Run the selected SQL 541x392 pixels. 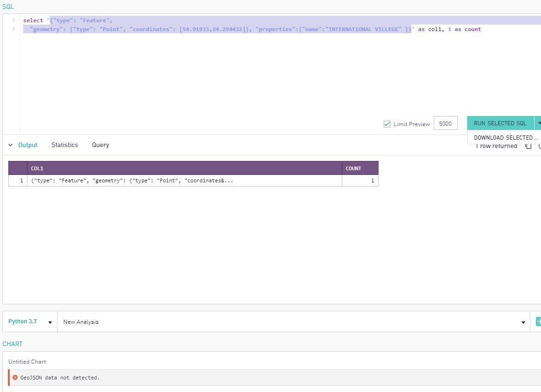pos(500,123)
